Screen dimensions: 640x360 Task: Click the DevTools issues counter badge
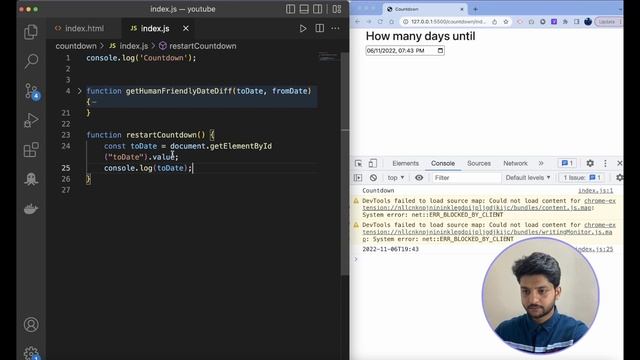(567, 163)
